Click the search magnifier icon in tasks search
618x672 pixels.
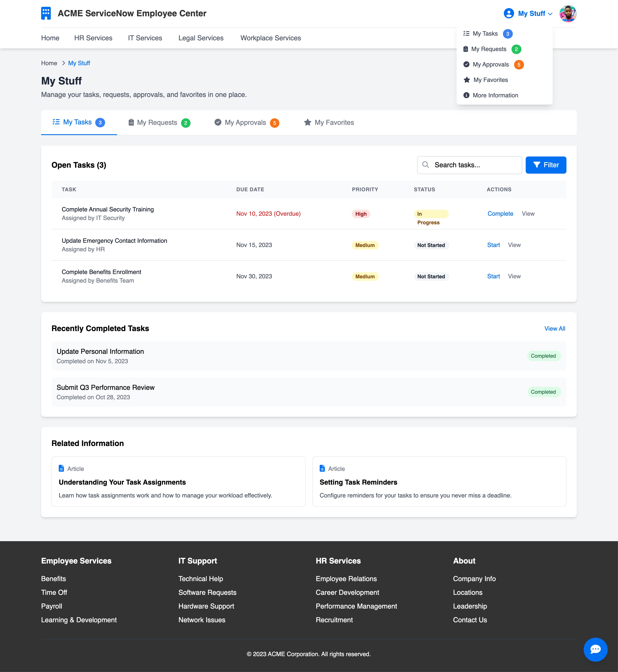pos(426,165)
